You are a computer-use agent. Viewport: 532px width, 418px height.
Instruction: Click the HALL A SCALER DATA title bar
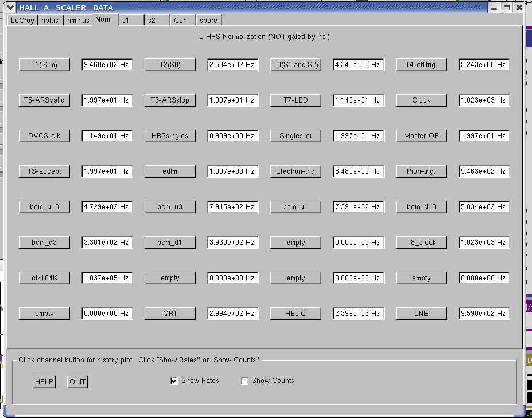coord(251,7)
